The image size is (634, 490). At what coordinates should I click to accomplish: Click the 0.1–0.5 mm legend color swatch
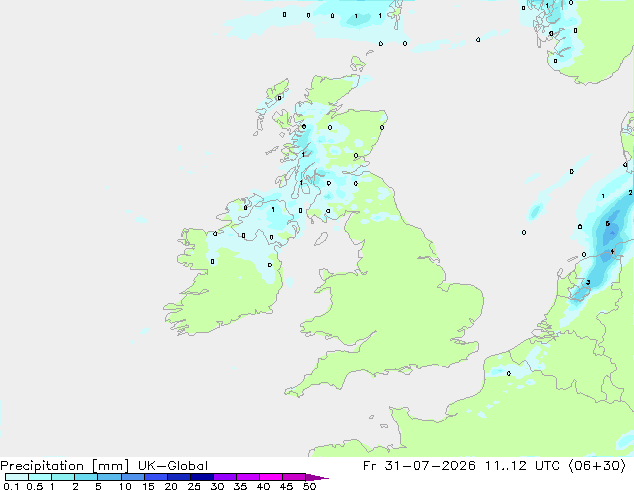17,477
